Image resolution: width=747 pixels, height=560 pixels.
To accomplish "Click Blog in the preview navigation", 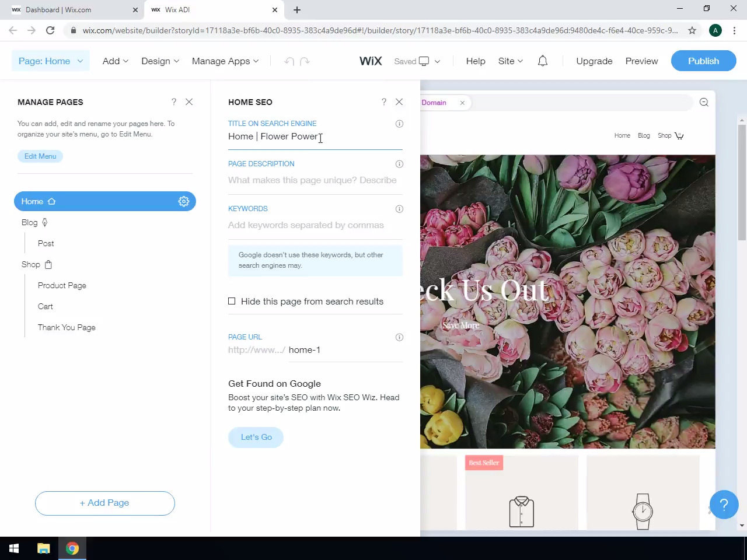I will [x=644, y=136].
